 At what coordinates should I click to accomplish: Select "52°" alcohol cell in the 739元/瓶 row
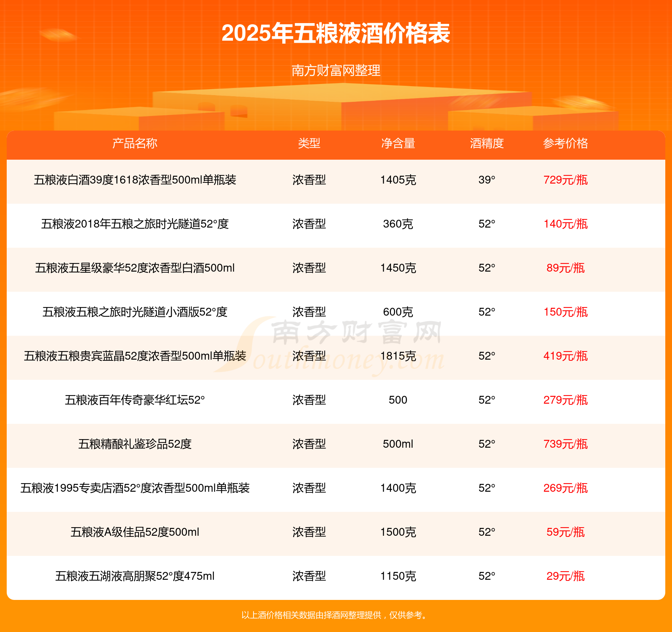pyautogui.click(x=487, y=444)
